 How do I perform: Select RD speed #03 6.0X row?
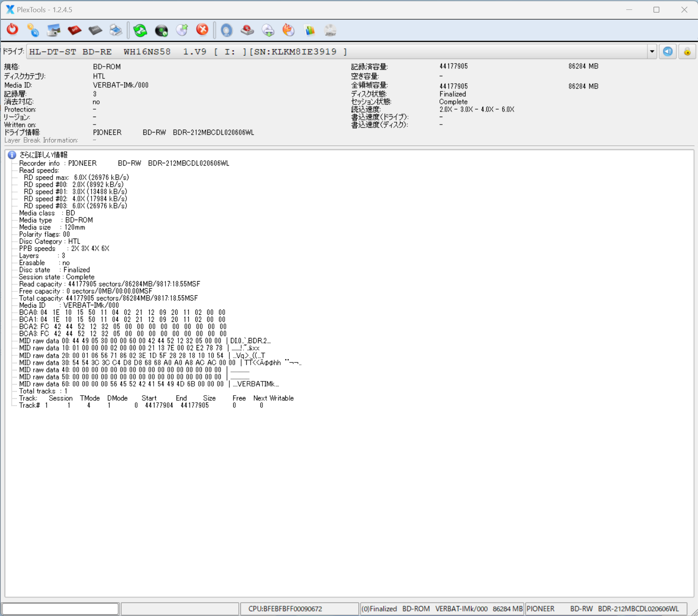tap(75, 206)
